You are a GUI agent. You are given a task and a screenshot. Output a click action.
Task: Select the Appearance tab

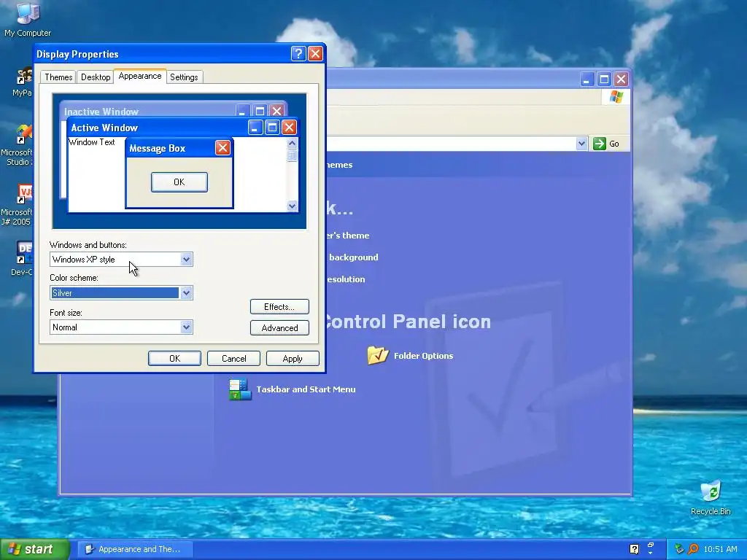click(x=140, y=76)
